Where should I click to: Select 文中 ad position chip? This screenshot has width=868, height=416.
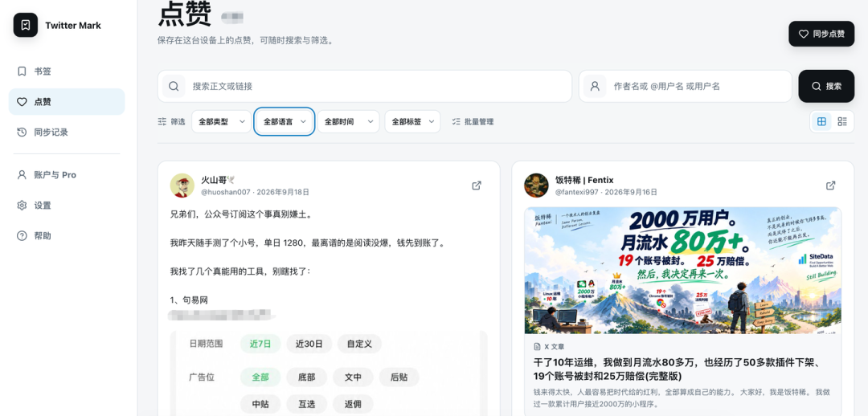click(353, 377)
